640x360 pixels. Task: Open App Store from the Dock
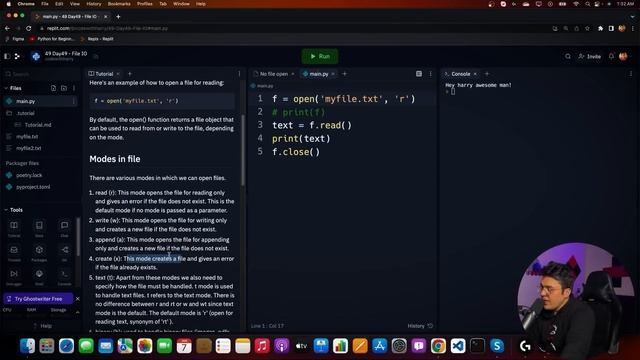point(380,346)
